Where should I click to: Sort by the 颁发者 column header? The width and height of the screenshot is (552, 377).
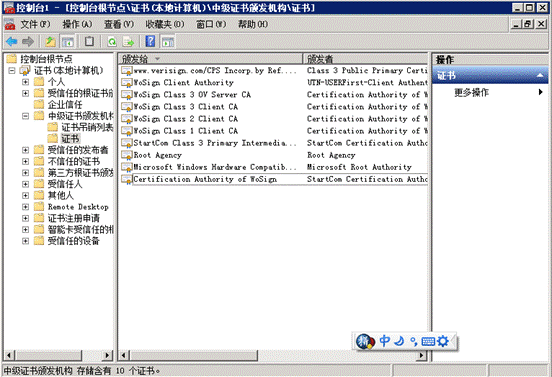[x=365, y=58]
